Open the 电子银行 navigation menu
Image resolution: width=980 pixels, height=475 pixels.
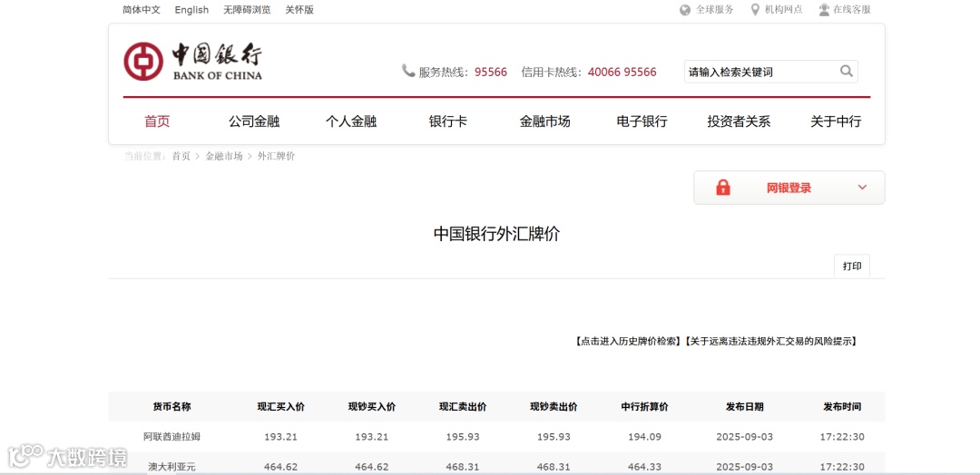[x=642, y=121]
